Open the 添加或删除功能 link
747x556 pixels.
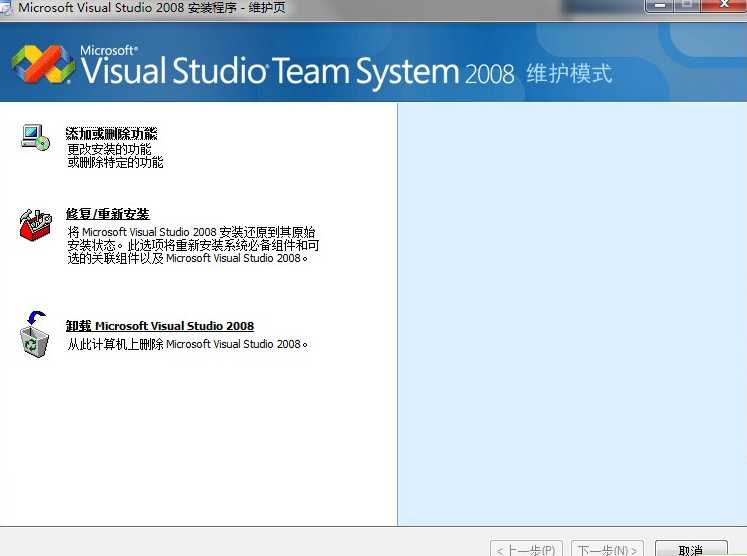click(111, 133)
